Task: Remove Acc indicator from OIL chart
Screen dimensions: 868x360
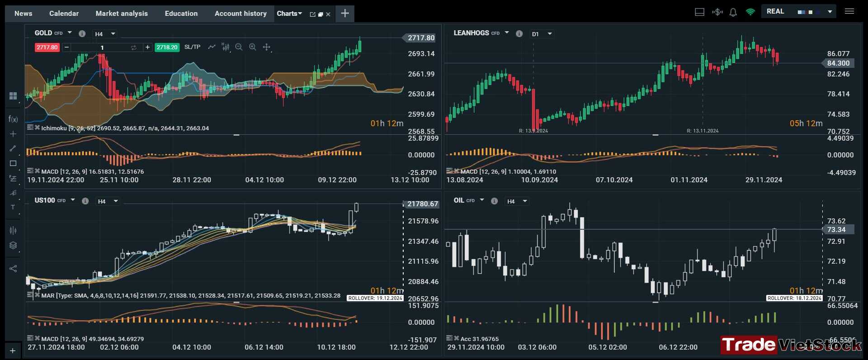Action: 456,338
